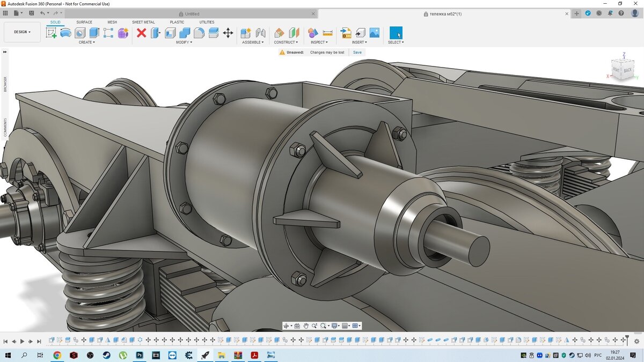This screenshot has height=362, width=644.
Task: Jump to timeline start with rewind button
Action: tap(5, 341)
